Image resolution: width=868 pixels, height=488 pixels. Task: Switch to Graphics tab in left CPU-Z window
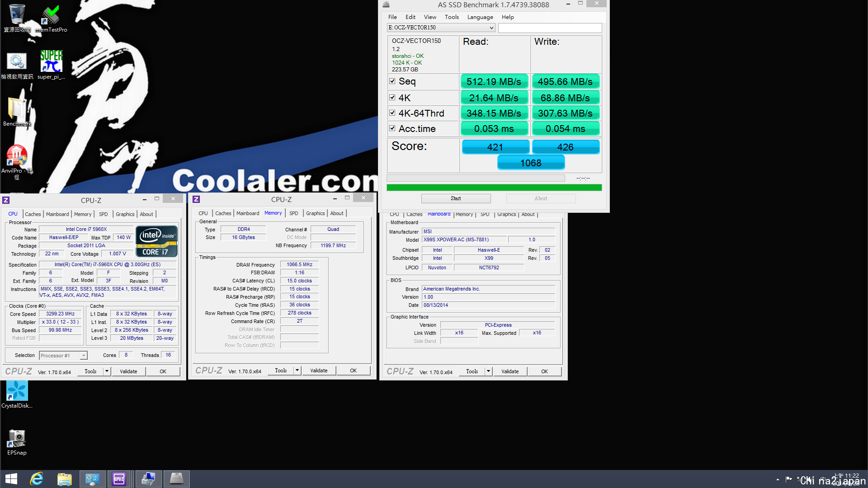pos(125,214)
